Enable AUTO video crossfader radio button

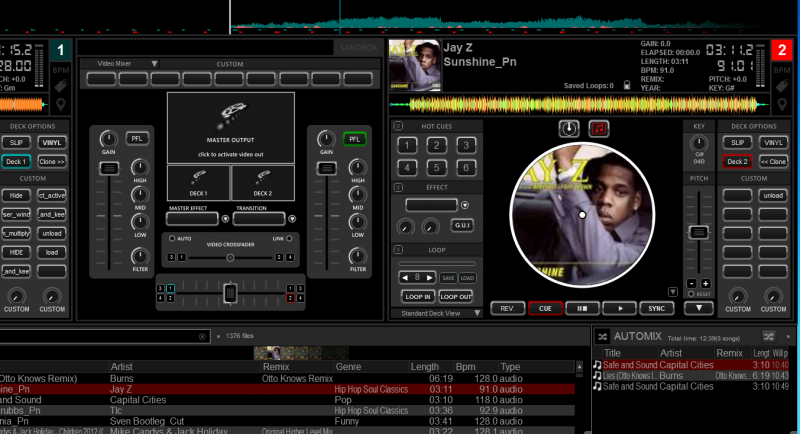click(172, 239)
